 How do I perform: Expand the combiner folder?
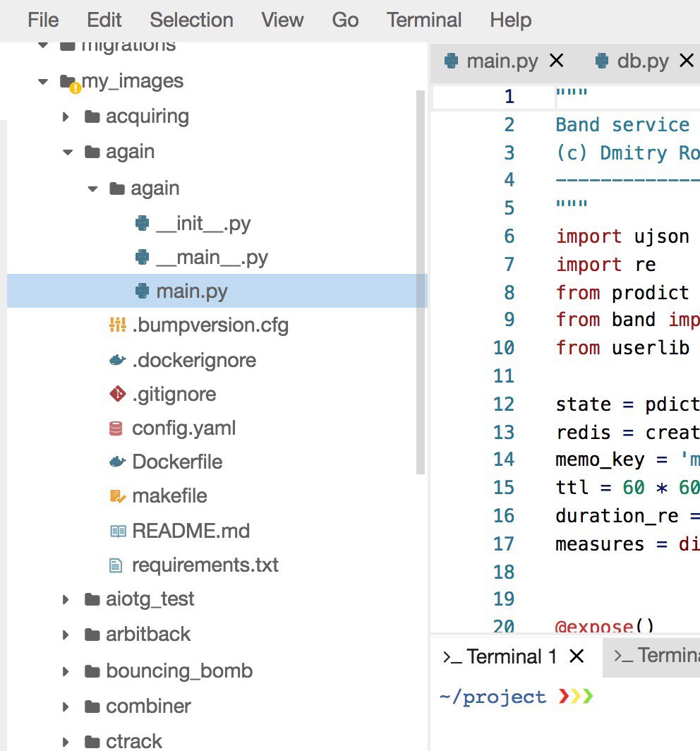tap(66, 707)
